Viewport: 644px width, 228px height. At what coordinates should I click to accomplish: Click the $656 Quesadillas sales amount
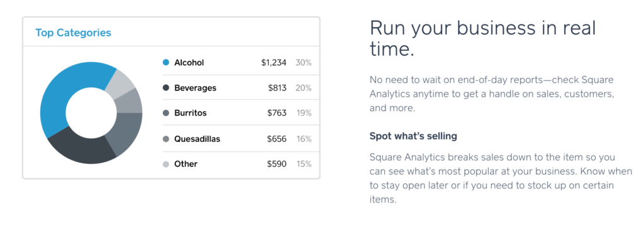tap(277, 139)
